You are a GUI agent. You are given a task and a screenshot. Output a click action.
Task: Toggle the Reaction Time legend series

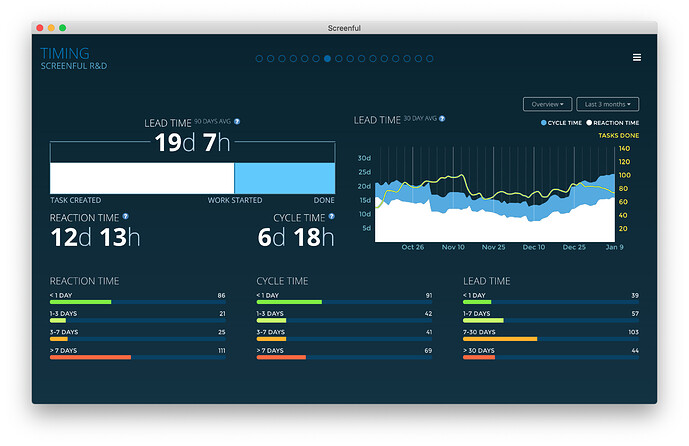click(613, 123)
